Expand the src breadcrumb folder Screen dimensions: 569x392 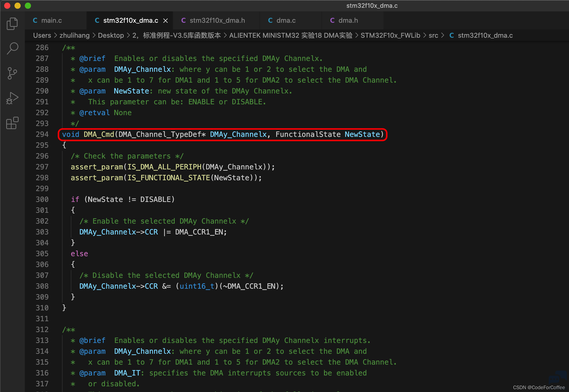[433, 35]
